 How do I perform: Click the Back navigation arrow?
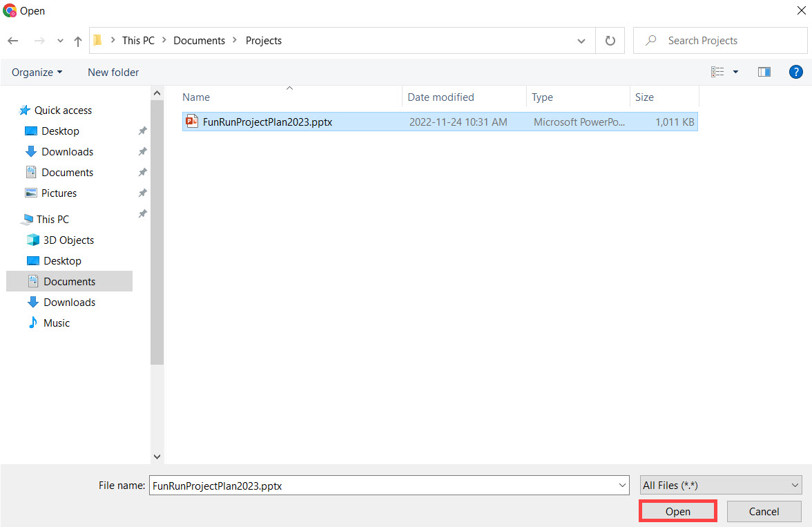(x=13, y=41)
